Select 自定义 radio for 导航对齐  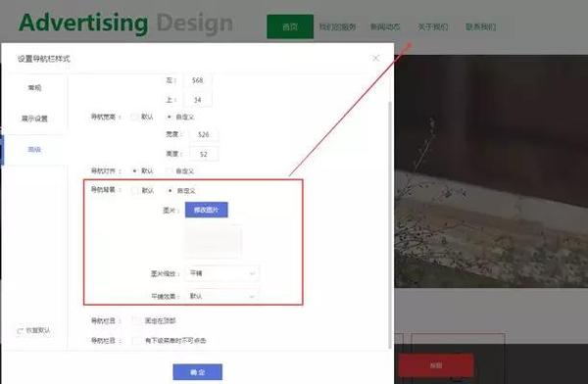click(170, 171)
